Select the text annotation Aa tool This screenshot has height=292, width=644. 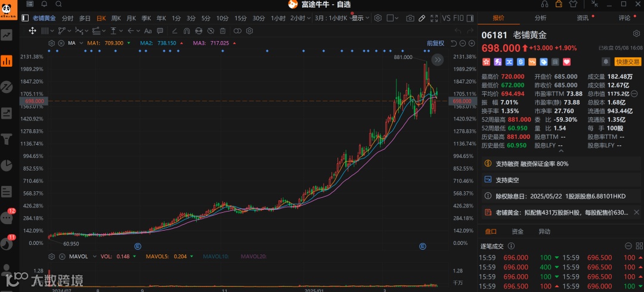(148, 30)
